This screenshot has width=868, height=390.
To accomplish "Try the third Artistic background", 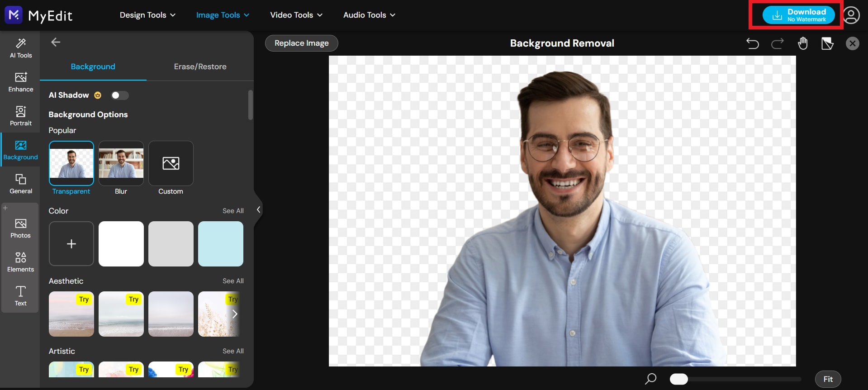I will pos(171,369).
